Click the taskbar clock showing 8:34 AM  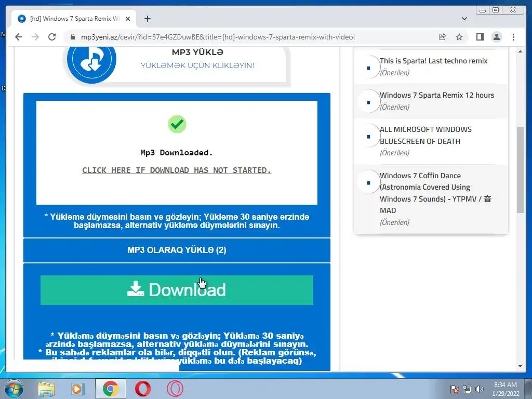click(x=506, y=389)
